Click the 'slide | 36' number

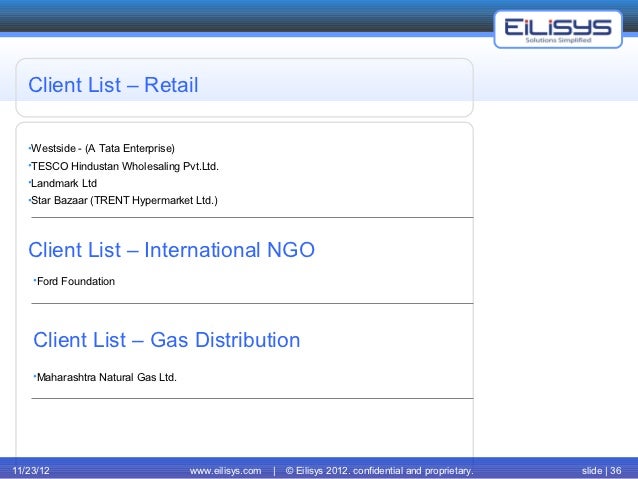(x=601, y=471)
